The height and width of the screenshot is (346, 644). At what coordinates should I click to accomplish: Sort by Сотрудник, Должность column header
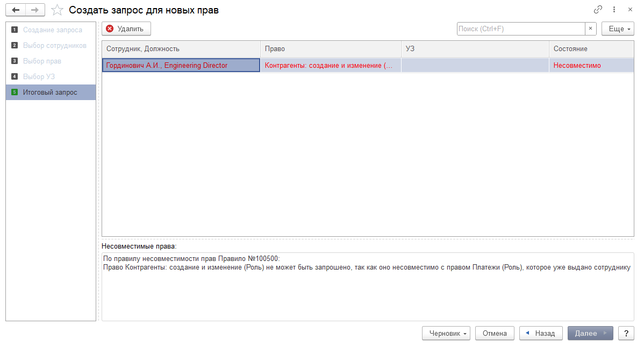pyautogui.click(x=181, y=49)
